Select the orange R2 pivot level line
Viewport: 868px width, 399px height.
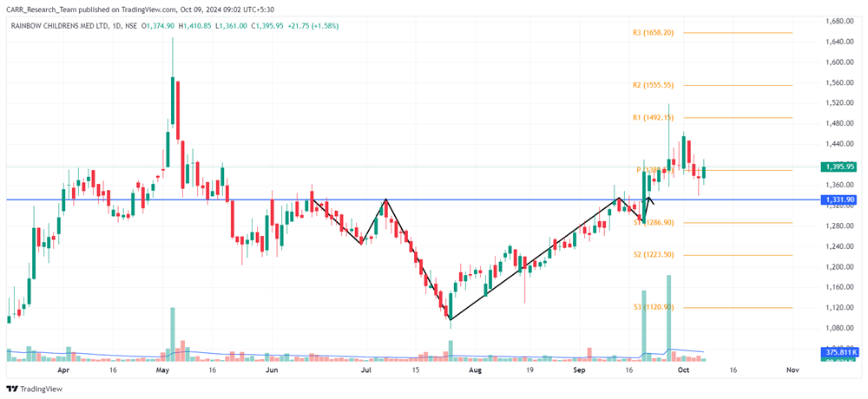tap(737, 85)
